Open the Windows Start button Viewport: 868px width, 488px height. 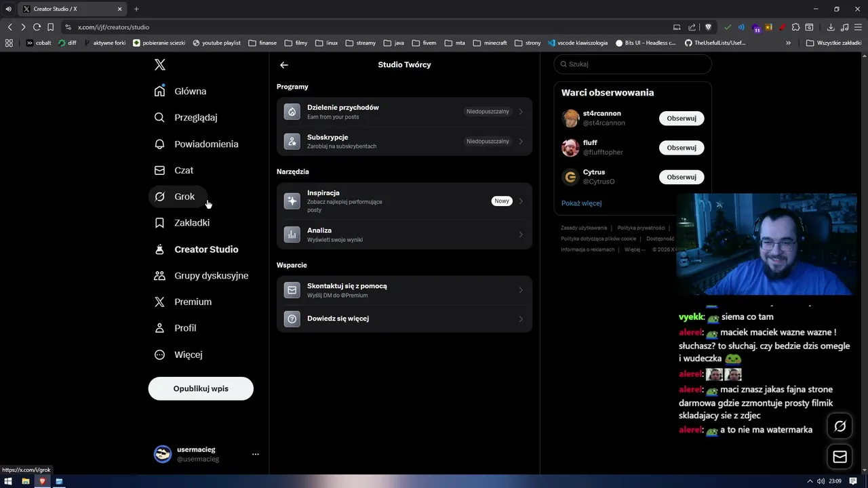7,481
